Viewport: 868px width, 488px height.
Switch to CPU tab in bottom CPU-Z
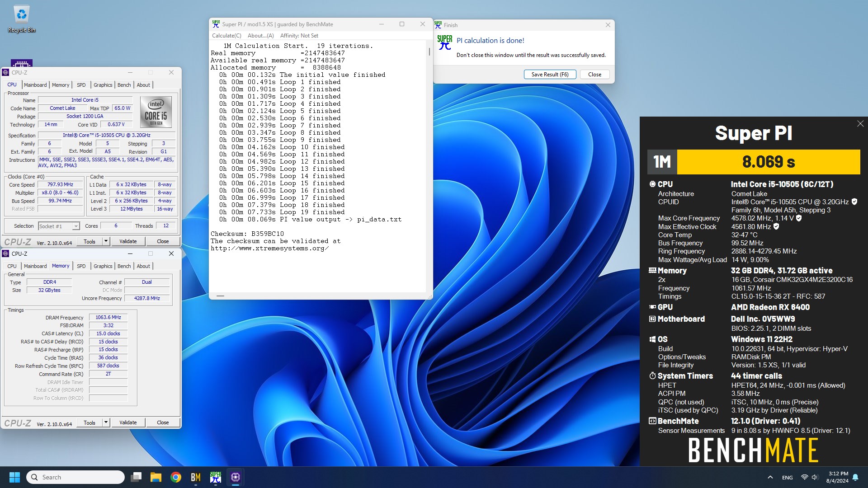[12, 266]
